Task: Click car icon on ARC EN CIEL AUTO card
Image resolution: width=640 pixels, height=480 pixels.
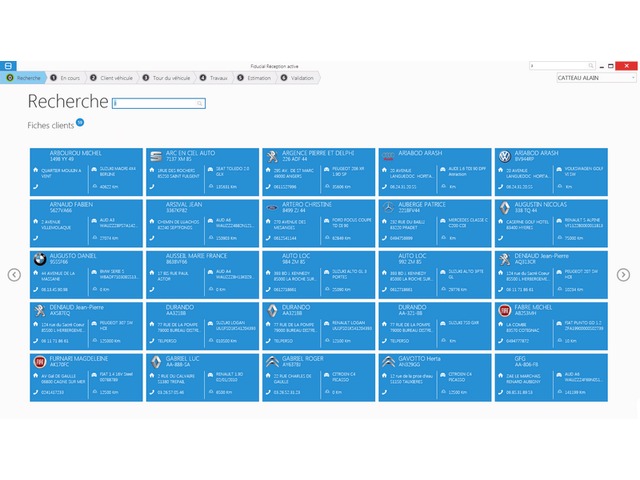Action: 211,169
